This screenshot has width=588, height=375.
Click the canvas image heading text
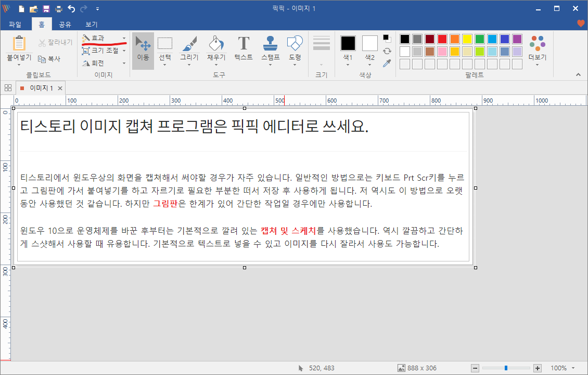194,126
